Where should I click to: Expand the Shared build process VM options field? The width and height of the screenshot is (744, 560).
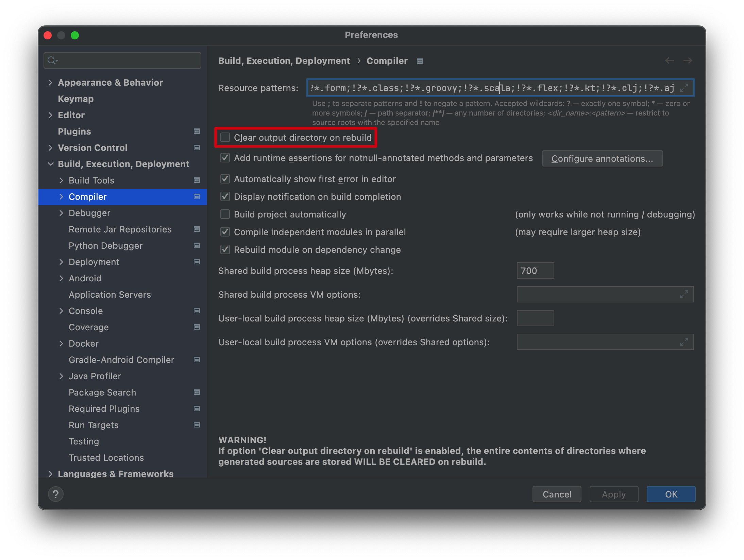(684, 294)
